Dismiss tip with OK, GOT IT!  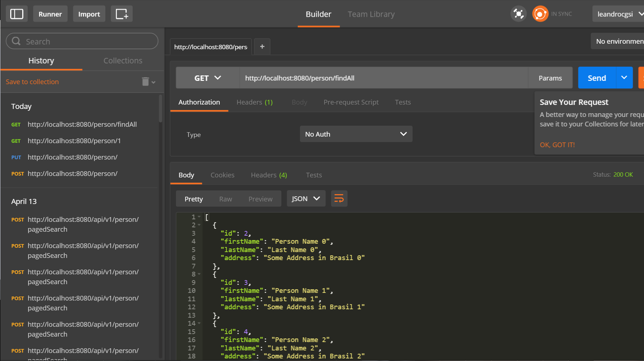[x=557, y=145]
